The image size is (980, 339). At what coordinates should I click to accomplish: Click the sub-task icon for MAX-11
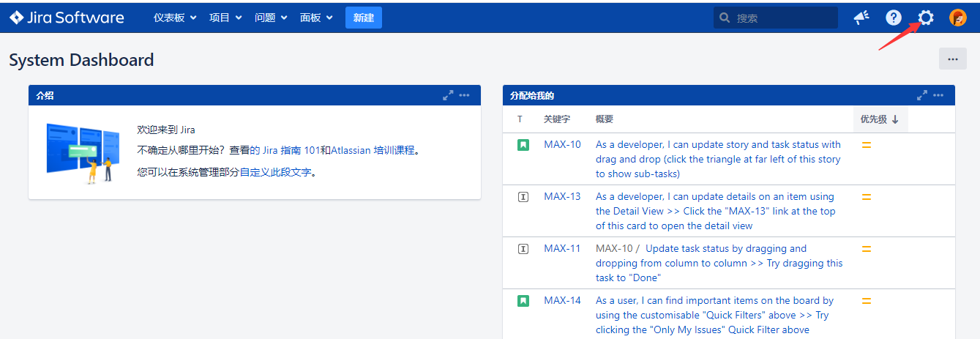point(523,249)
